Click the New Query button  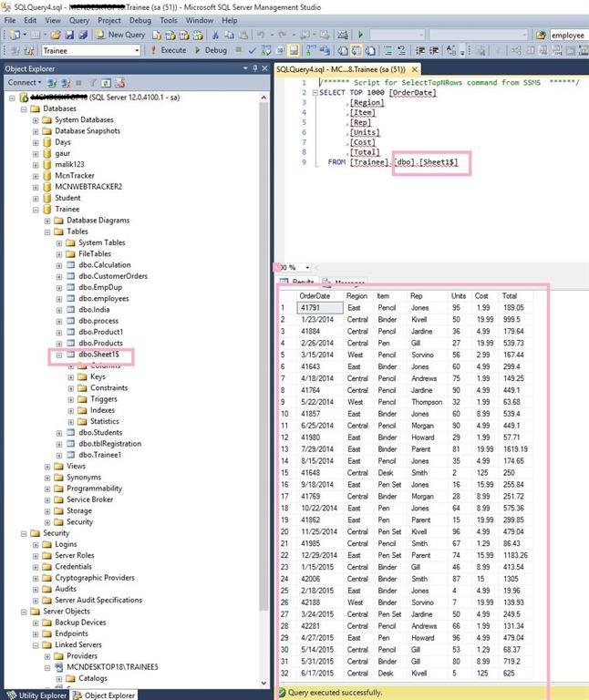[x=121, y=35]
